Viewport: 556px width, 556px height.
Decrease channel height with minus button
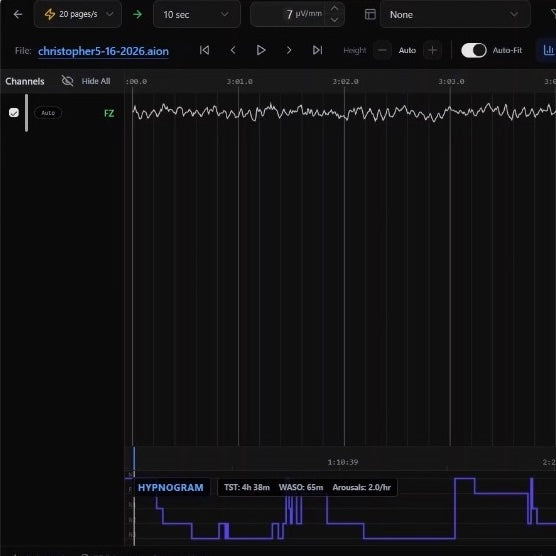(382, 50)
